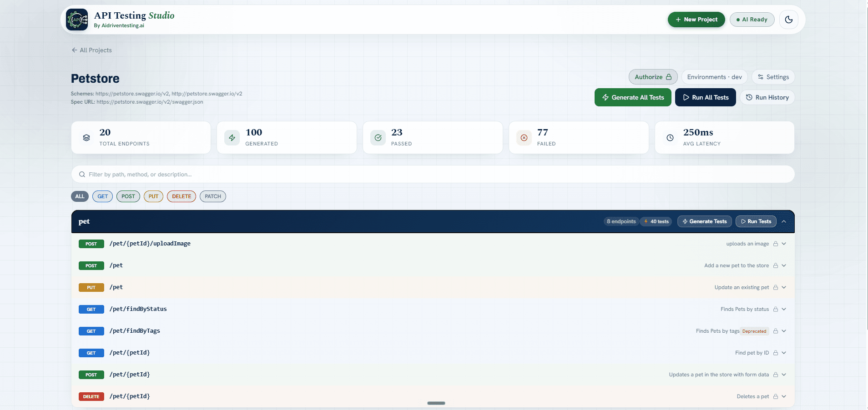Open the Environments dev selector
The height and width of the screenshot is (410, 868).
pos(714,77)
